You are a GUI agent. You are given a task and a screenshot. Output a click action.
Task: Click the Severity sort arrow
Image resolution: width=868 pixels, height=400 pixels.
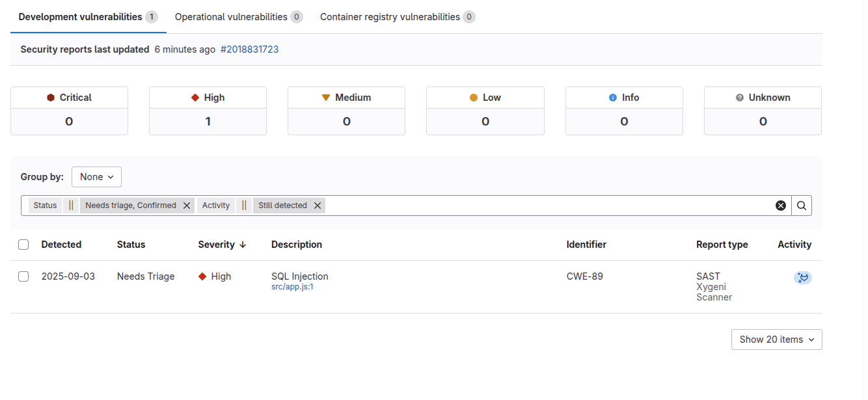[x=243, y=245]
